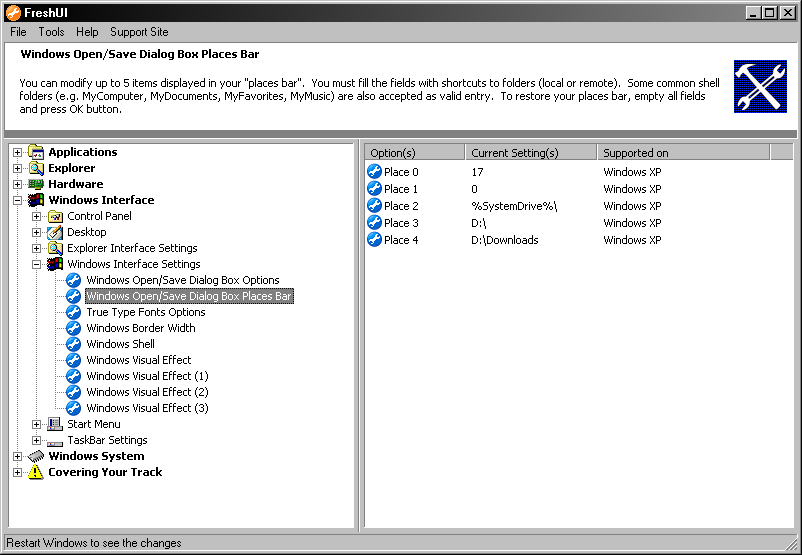Click the %SystemDrive%\ setting value
Image resolution: width=802 pixels, height=555 pixels.
[x=514, y=206]
